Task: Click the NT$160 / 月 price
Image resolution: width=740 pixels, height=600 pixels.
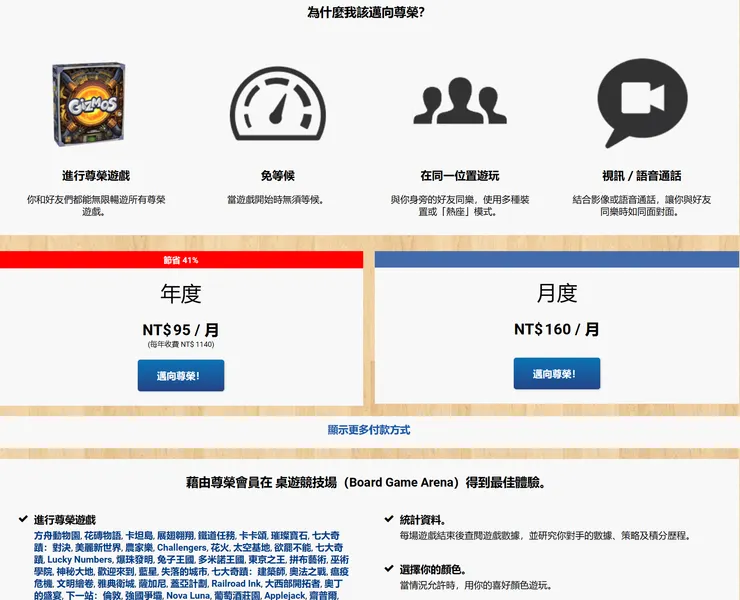Action: coord(557,329)
